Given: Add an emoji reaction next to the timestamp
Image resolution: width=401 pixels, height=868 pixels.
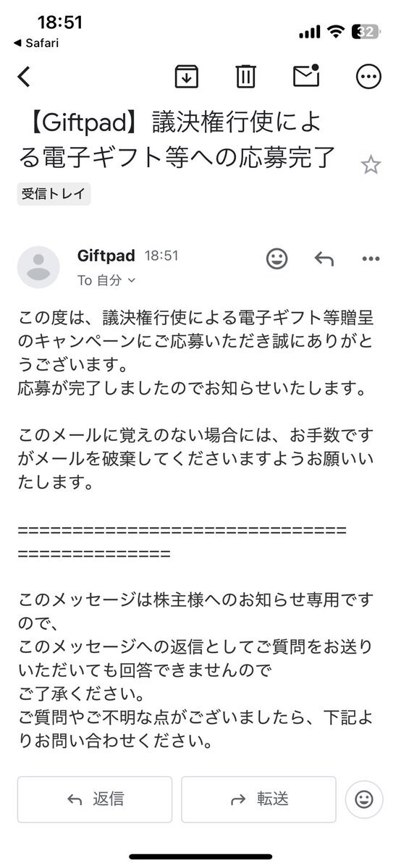Looking at the screenshot, I should (x=277, y=258).
